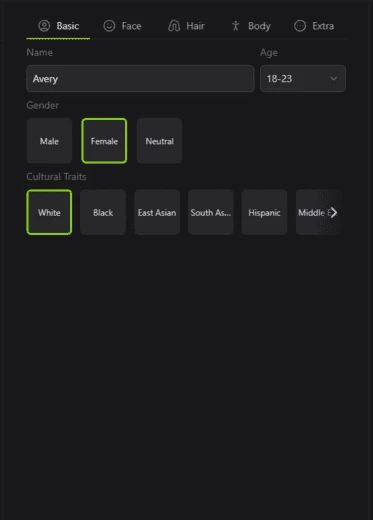Select the Neutral gender option

[159, 141]
